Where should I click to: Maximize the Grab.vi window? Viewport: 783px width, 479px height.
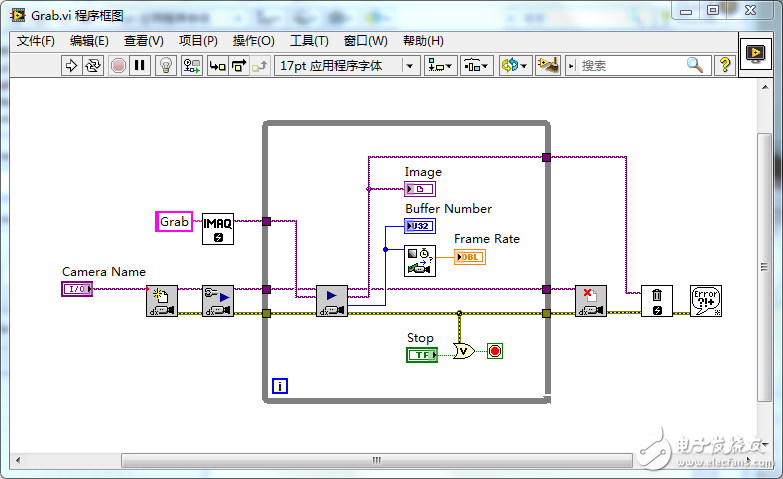(x=713, y=10)
